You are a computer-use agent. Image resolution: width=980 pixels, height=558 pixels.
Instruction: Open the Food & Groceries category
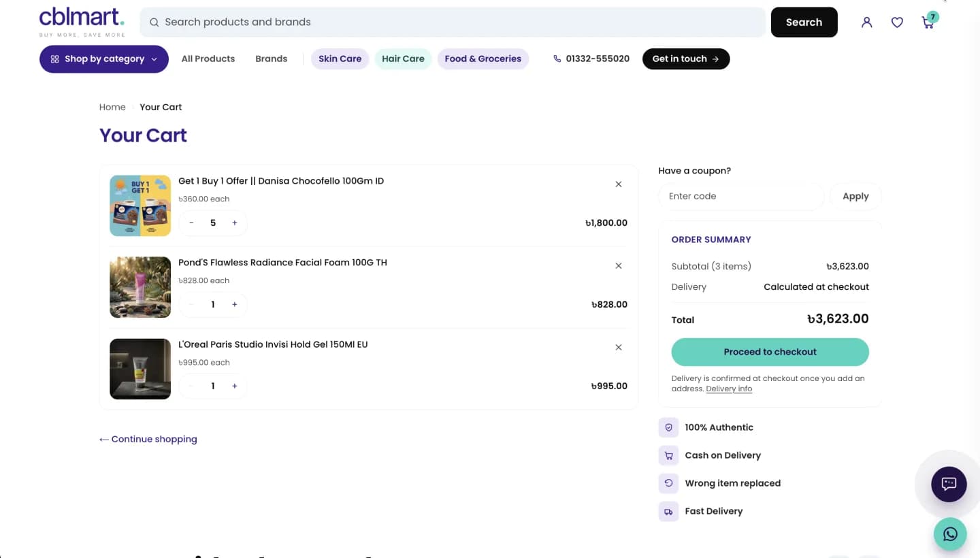tap(483, 59)
